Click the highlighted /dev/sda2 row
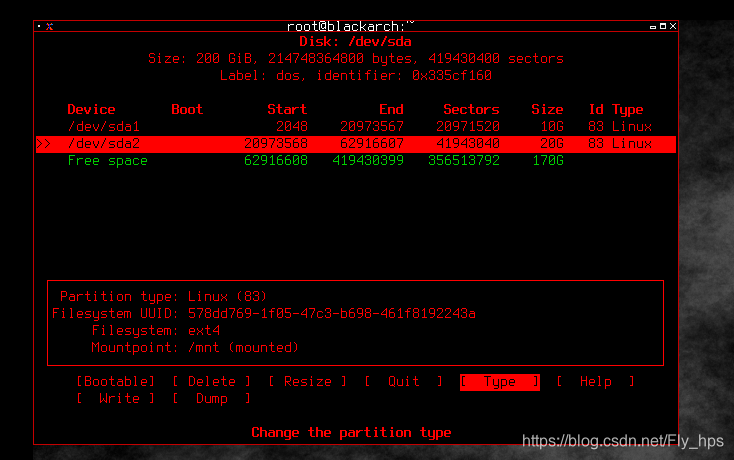Image resolution: width=734 pixels, height=460 pixels. click(x=356, y=144)
